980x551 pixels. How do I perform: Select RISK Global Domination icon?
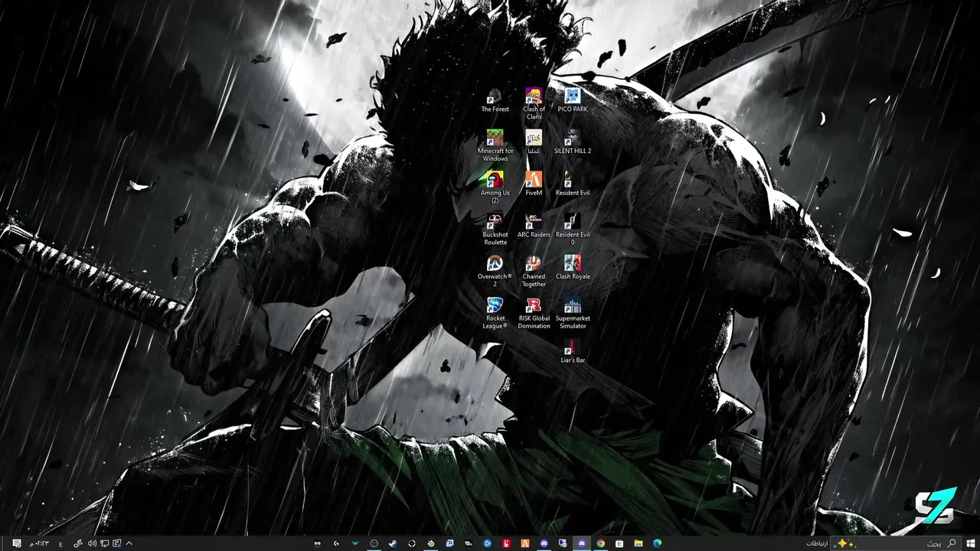click(534, 313)
